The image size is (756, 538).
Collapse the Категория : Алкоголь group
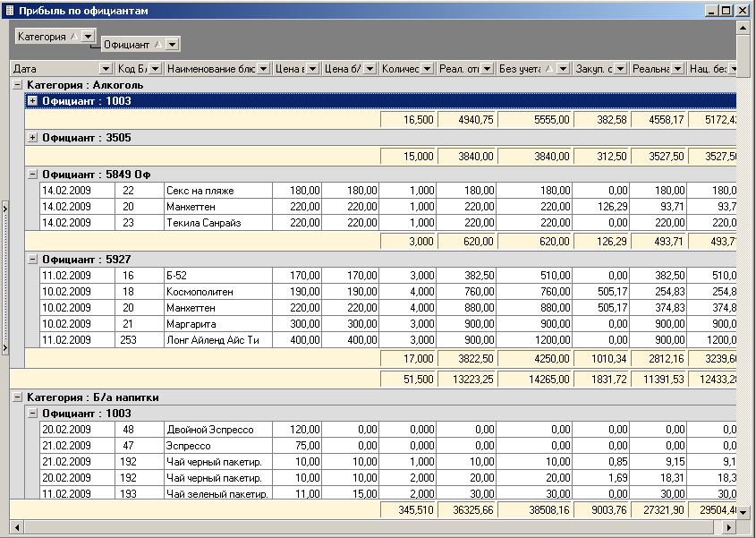(x=17, y=85)
